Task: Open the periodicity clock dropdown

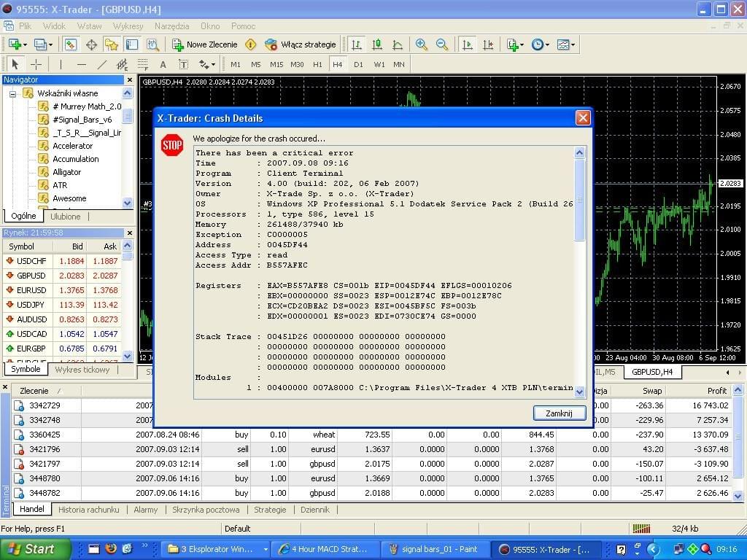Action: (541, 44)
